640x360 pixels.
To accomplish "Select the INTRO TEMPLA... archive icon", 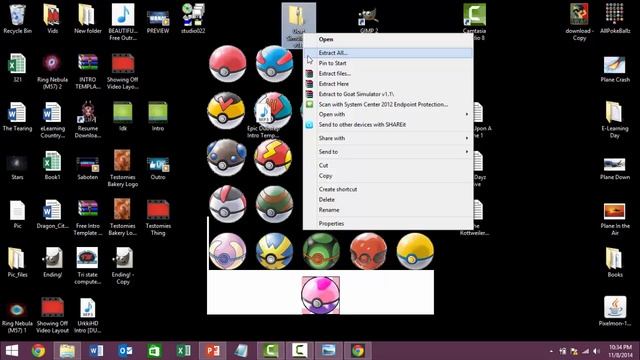I will point(87,71).
